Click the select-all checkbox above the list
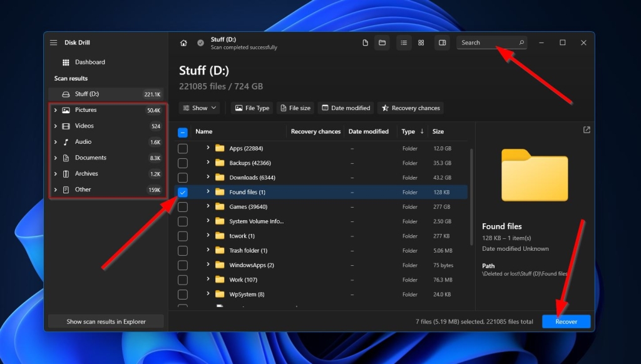The width and height of the screenshot is (641, 364). click(x=183, y=131)
